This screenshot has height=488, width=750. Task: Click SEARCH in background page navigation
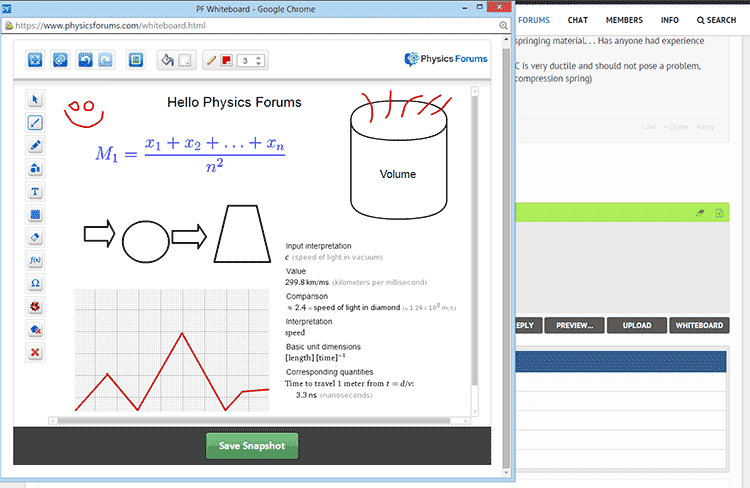click(717, 20)
